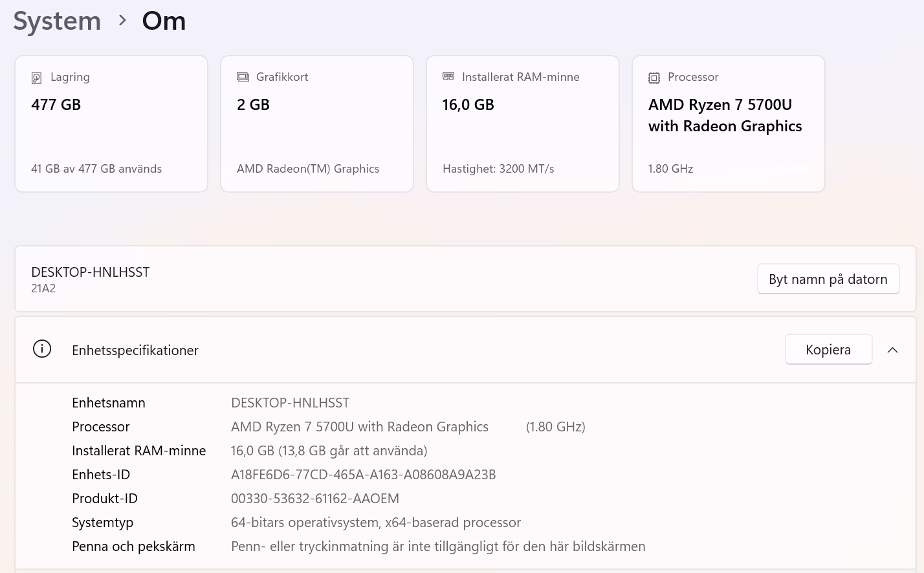Click the breadcrumb chevron between System and Om

coord(122,21)
